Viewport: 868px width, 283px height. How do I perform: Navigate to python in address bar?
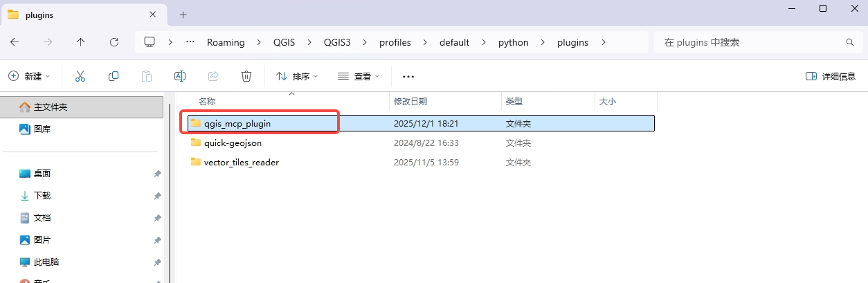pyautogui.click(x=513, y=42)
